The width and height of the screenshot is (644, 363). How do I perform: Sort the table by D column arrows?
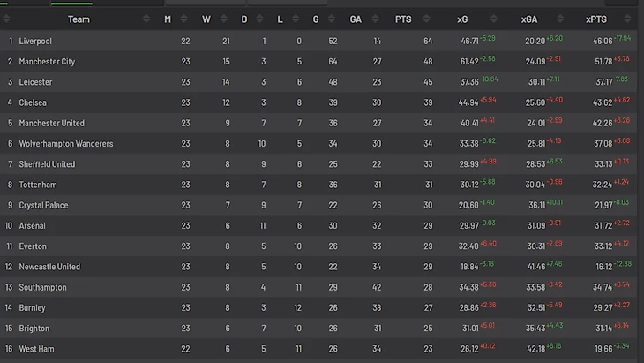(x=261, y=19)
